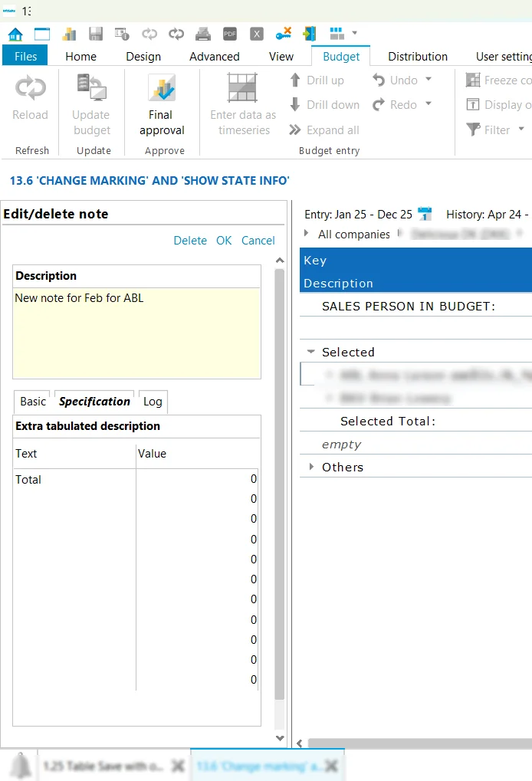The height and width of the screenshot is (781, 532).
Task: Expand the Others group
Action: (310, 467)
